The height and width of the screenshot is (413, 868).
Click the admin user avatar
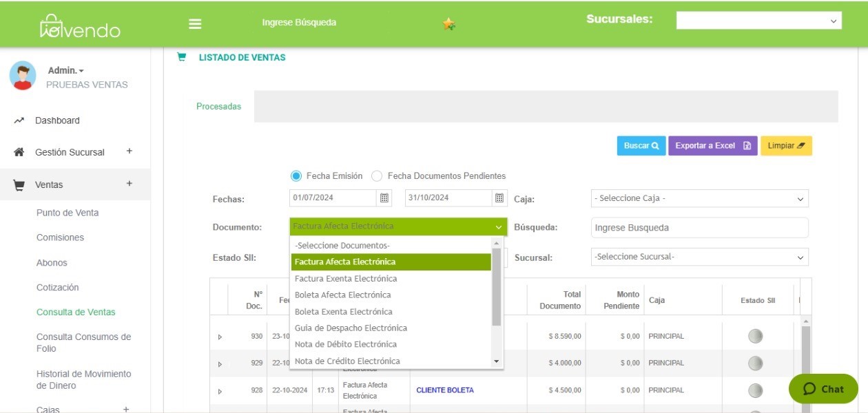coord(23,76)
